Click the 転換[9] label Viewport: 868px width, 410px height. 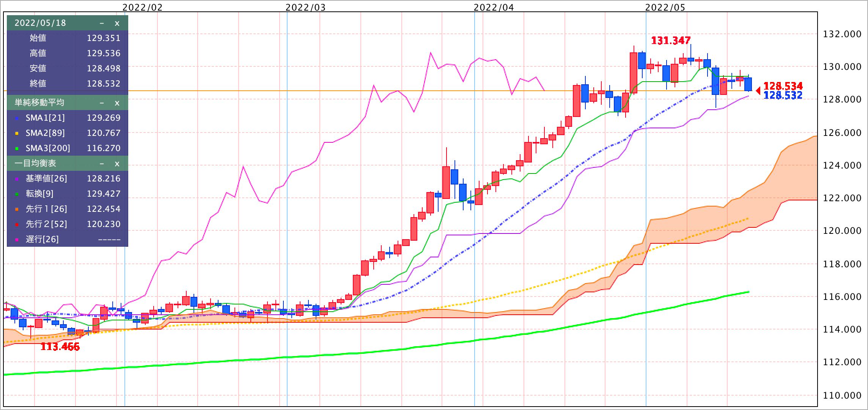pos(39,194)
